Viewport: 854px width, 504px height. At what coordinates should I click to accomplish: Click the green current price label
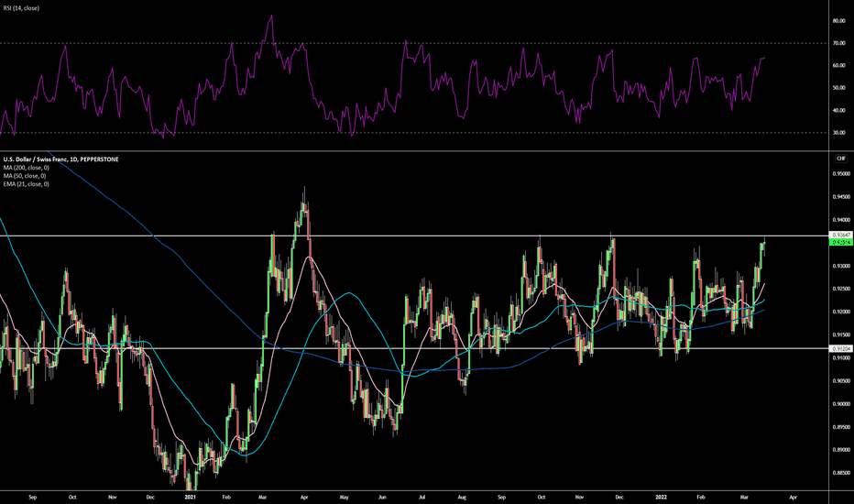click(841, 242)
